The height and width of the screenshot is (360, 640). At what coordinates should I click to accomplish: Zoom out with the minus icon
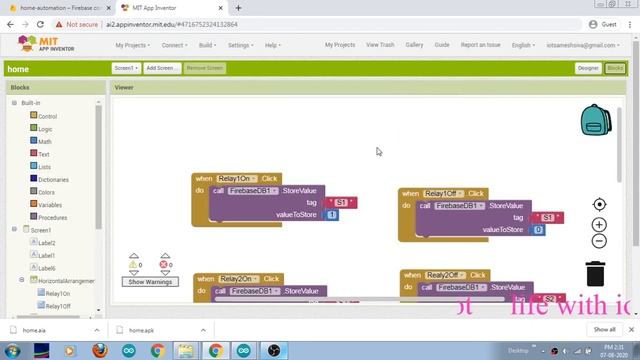(599, 241)
